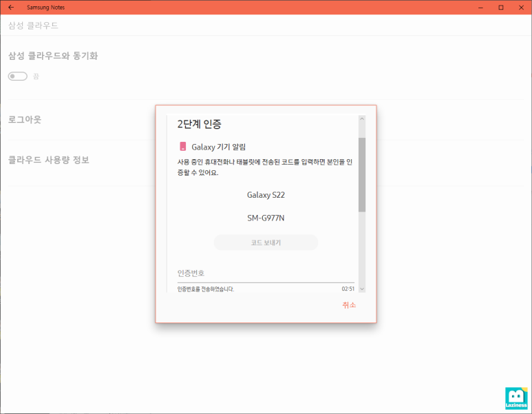Close the Samsung Notes window
The height and width of the screenshot is (414, 532).
coord(521,8)
